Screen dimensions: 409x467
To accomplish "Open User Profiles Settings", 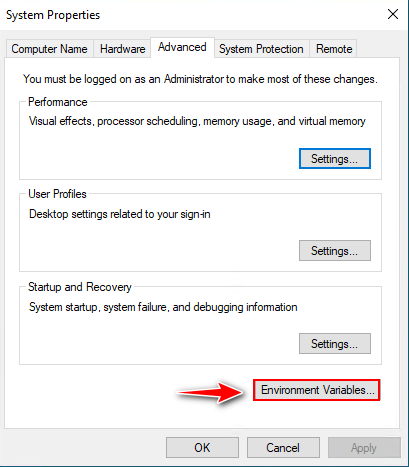I will pyautogui.click(x=335, y=251).
